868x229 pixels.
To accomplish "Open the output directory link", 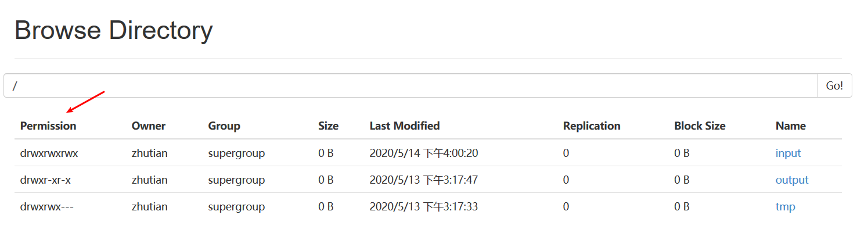I will (792, 180).
